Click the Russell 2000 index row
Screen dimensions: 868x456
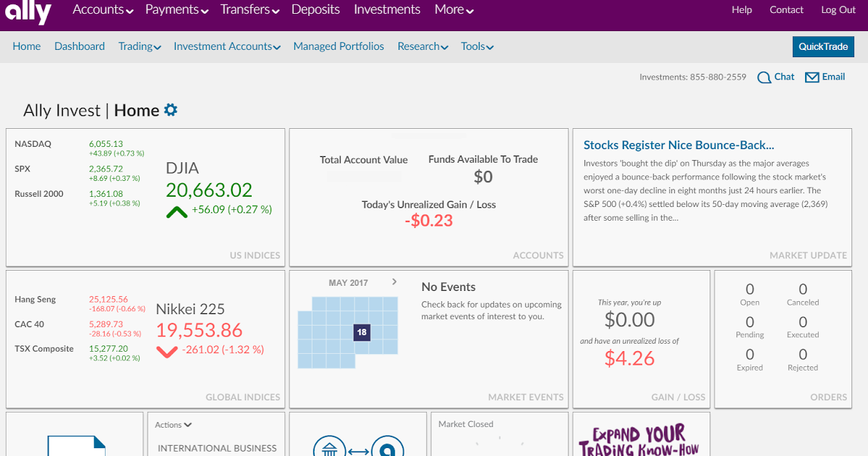pyautogui.click(x=78, y=198)
